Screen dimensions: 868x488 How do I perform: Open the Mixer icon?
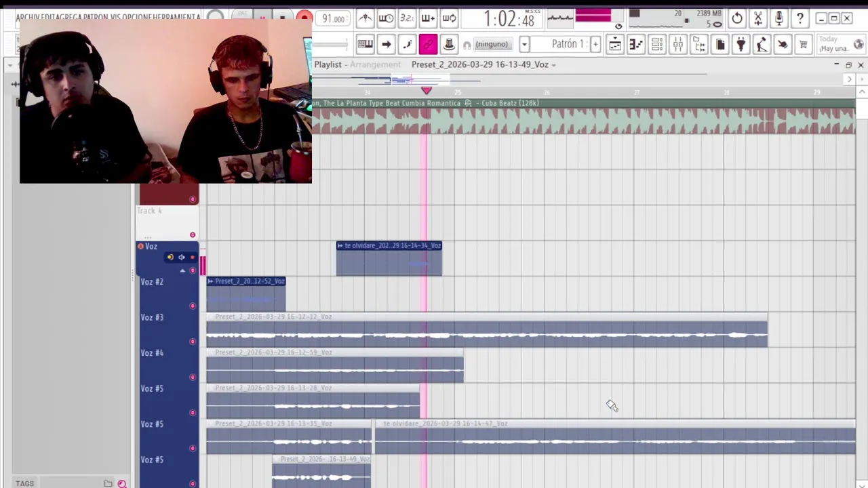point(678,45)
